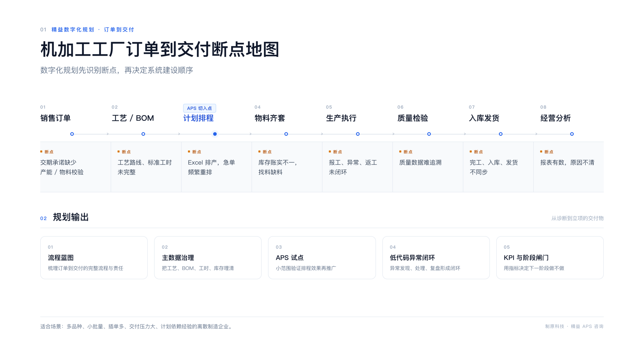Open the 低代码异常闭环 output card

(436, 257)
